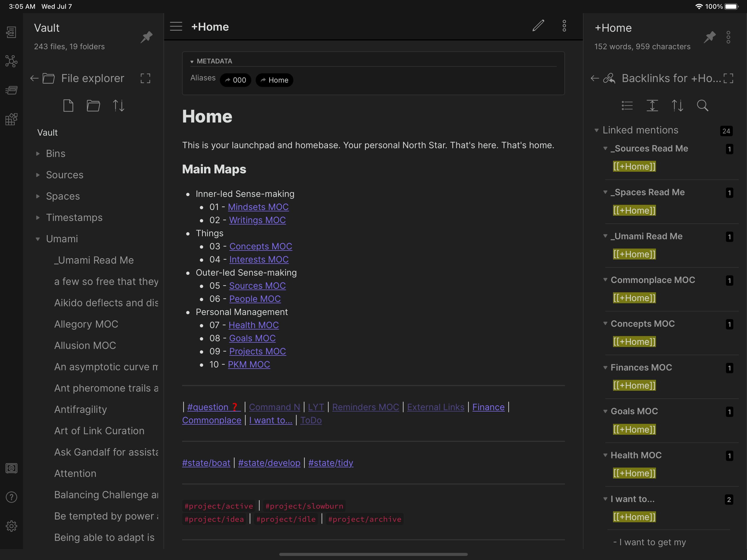
Task: Expand the Sources folder
Action: (38, 175)
